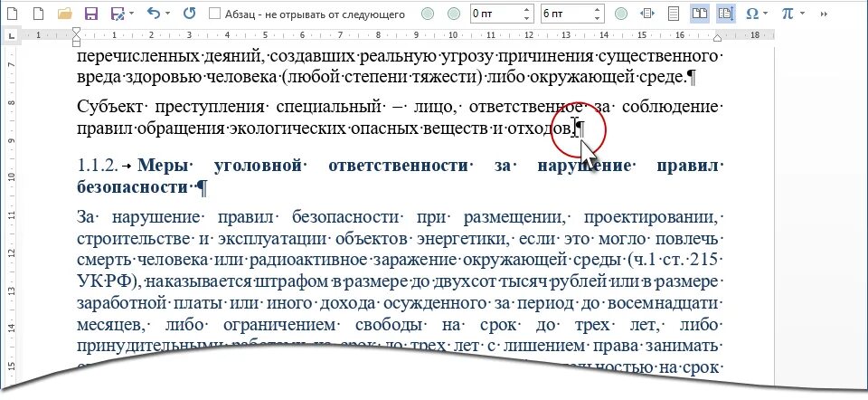Increase the 0 пт spacing value
This screenshot has width=868, height=400.
(x=526, y=10)
